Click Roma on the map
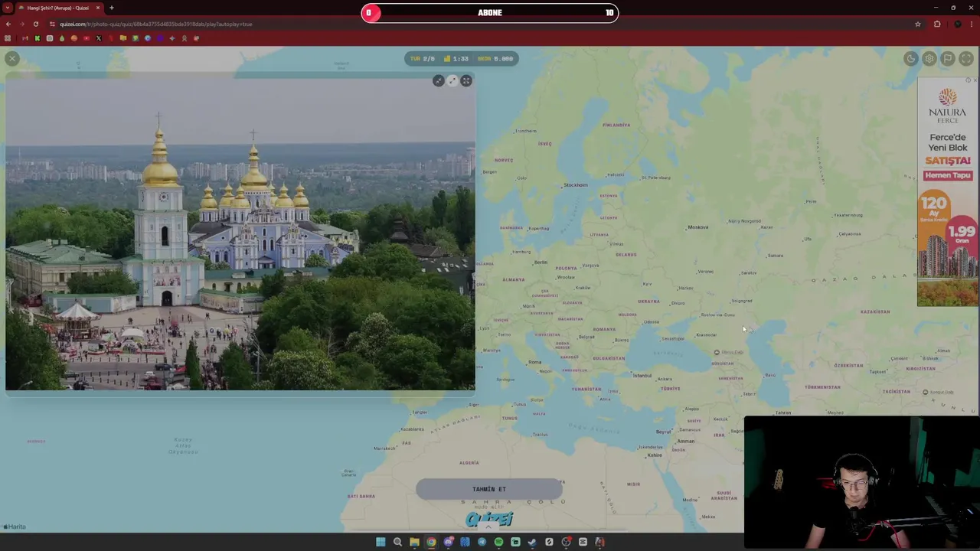Image resolution: width=980 pixels, height=551 pixels. (x=534, y=363)
